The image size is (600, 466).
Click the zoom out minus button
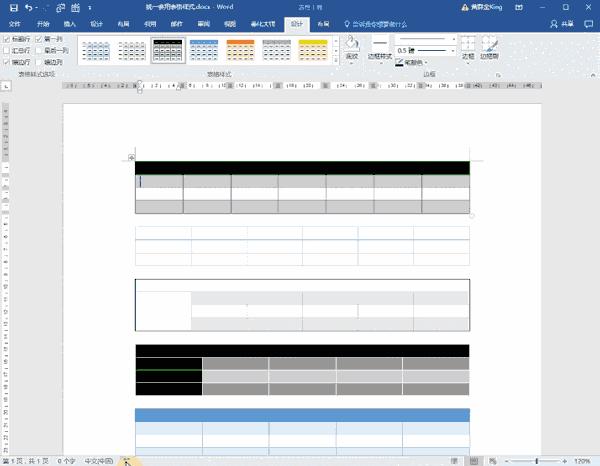pos(506,461)
